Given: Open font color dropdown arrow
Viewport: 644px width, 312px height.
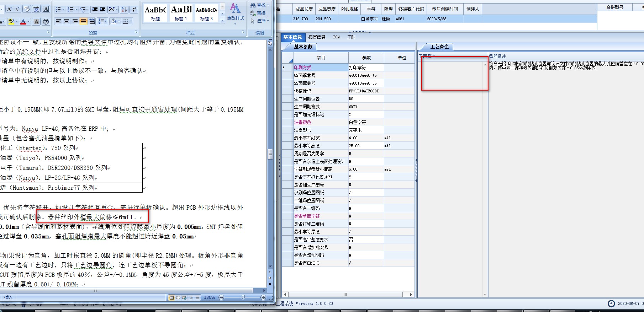Looking at the screenshot, I should coord(29,22).
